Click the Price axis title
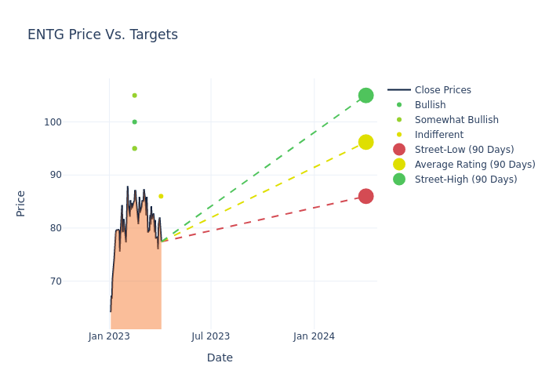Image resolution: width=549 pixels, height=392 pixels. pyautogui.click(x=21, y=203)
